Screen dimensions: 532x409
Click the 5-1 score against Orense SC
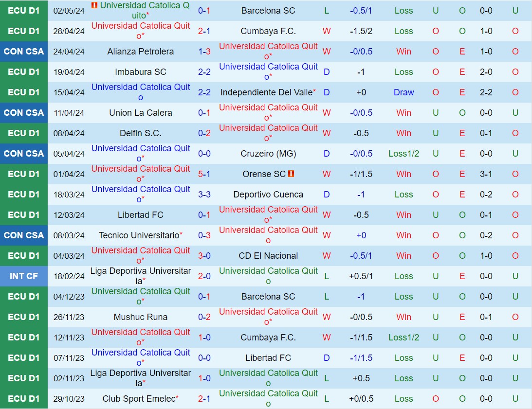click(204, 174)
